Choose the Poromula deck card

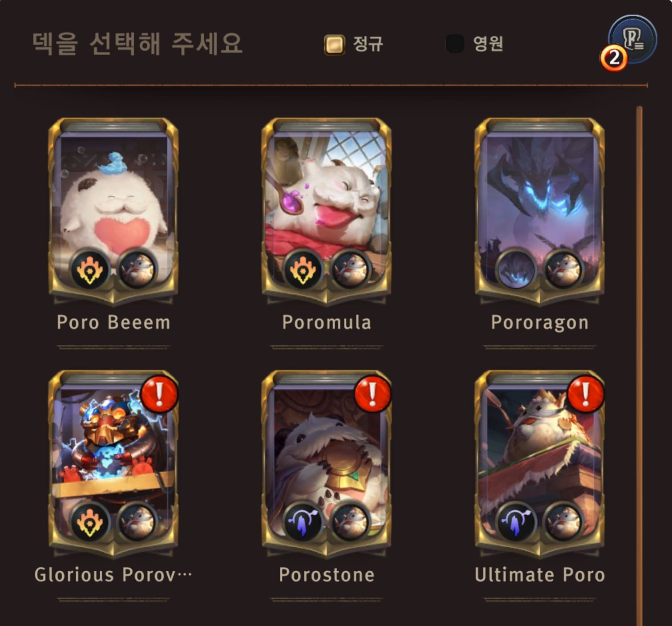326,211
